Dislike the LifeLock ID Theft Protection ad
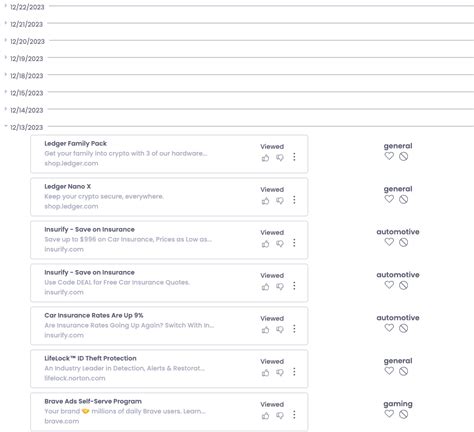 coord(280,373)
